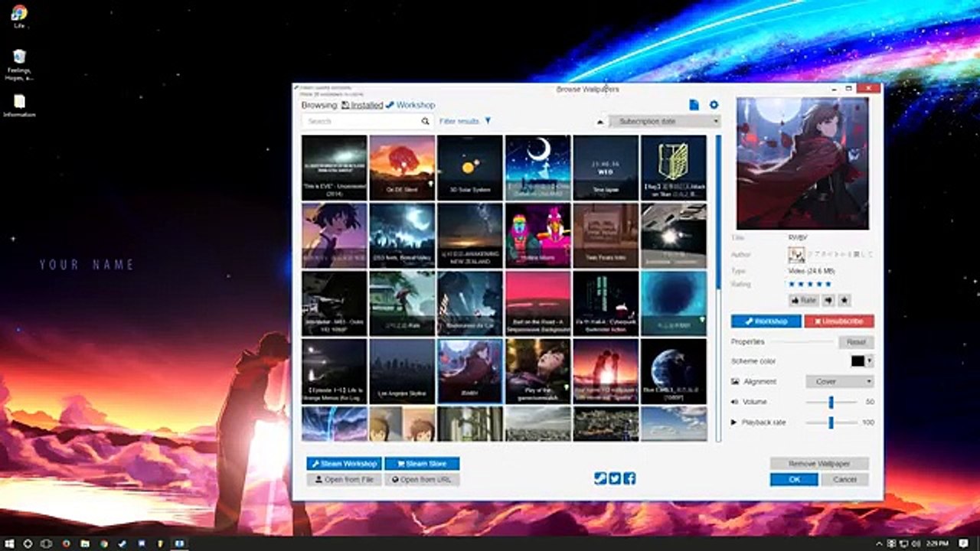Viewport: 980px width, 551px height.
Task: Select the Blue Earth wallpaper thumbnail
Action: coord(674,371)
